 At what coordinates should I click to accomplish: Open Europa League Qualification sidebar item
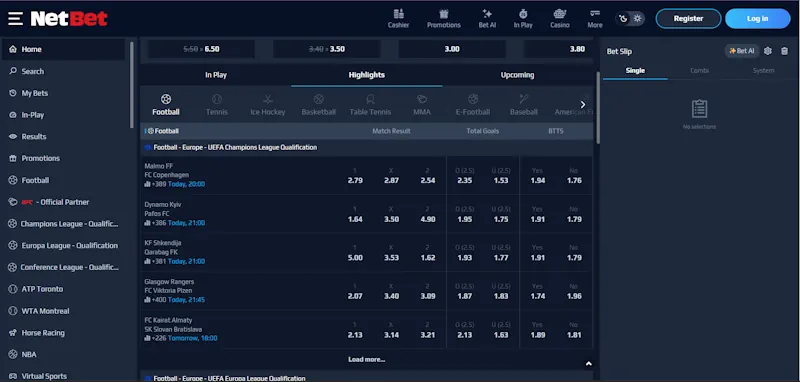[x=63, y=245]
